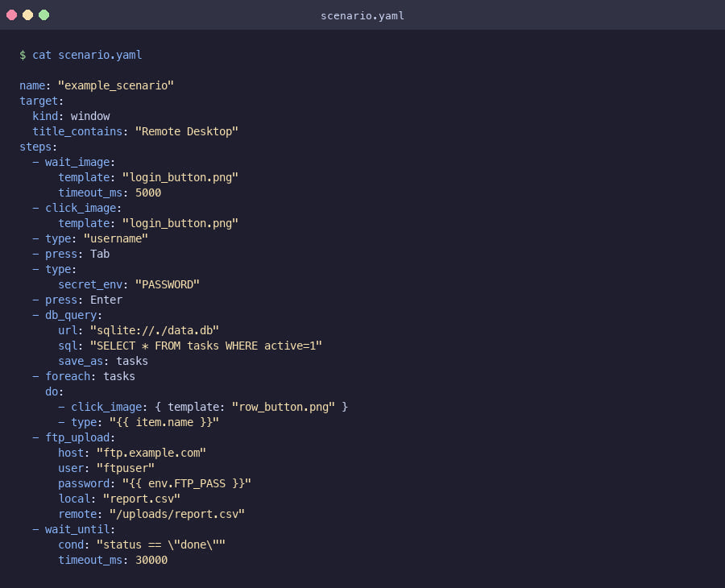Click the "example_scenario" name value

115,85
